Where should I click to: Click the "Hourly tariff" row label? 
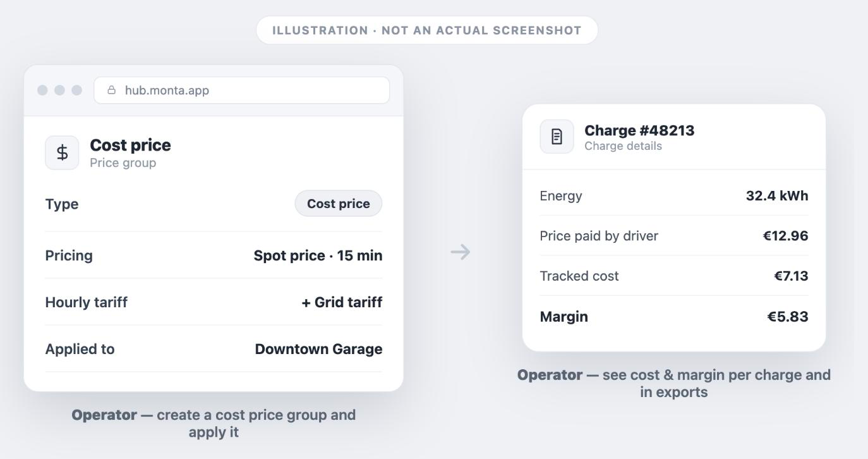87,302
